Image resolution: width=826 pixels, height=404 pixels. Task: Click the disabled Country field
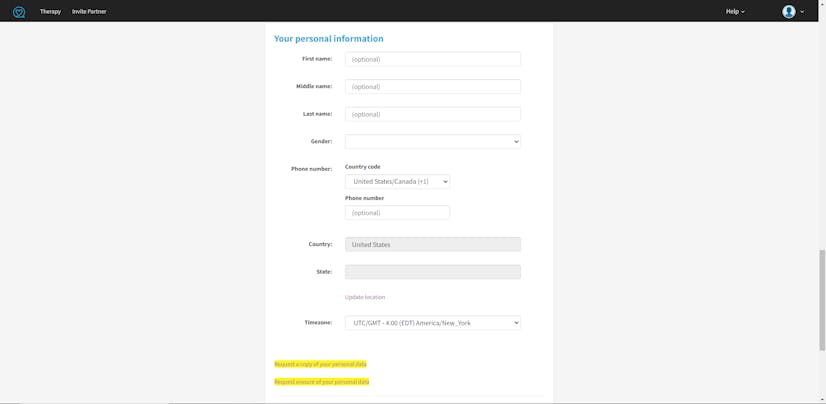[432, 244]
